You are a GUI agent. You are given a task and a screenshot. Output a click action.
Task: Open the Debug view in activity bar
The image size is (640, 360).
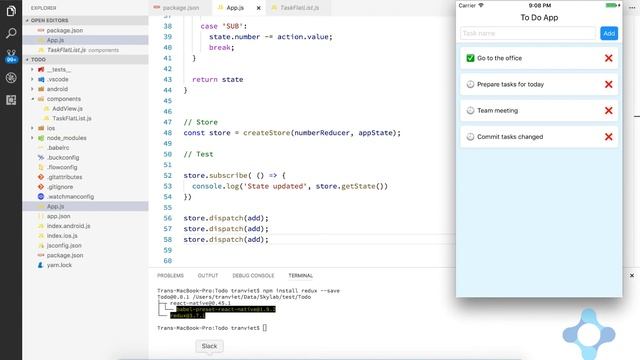(x=11, y=78)
